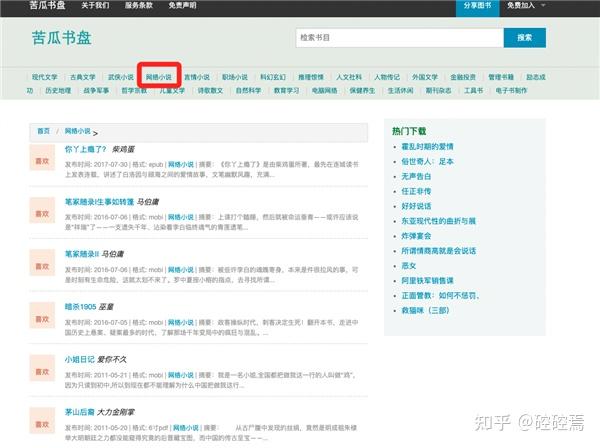Viewport: 600px width, 448px height.
Task: Select the 电子书制作 category
Action: click(511, 91)
